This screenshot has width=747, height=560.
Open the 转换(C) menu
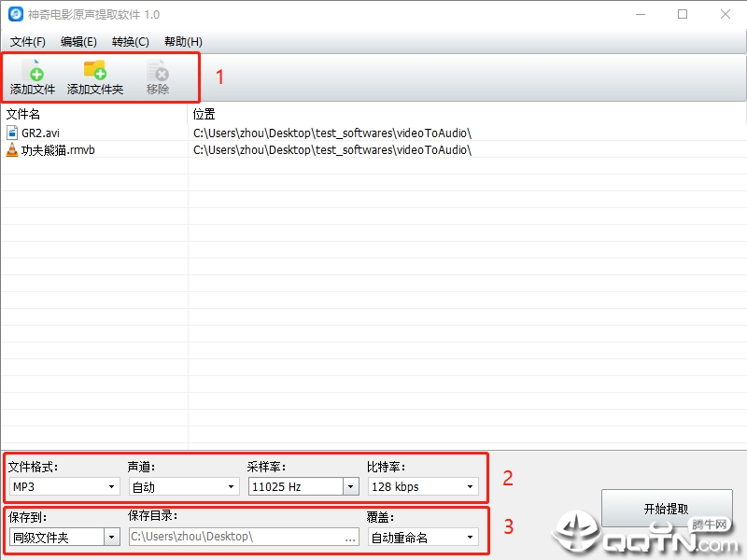click(130, 42)
